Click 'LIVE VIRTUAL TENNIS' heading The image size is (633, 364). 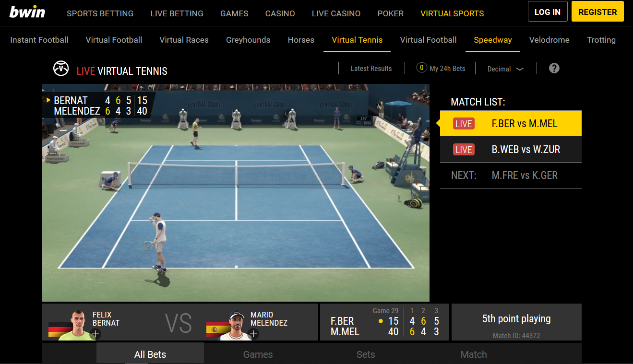122,71
